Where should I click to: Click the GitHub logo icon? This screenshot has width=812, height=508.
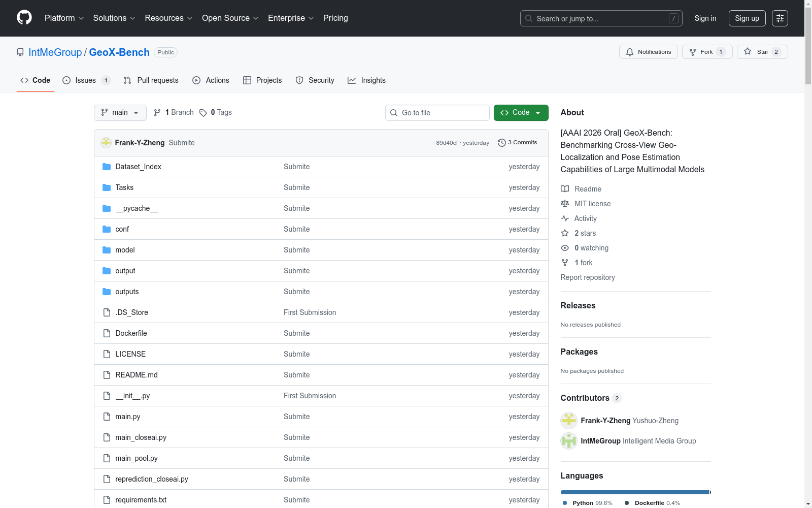tap(24, 18)
